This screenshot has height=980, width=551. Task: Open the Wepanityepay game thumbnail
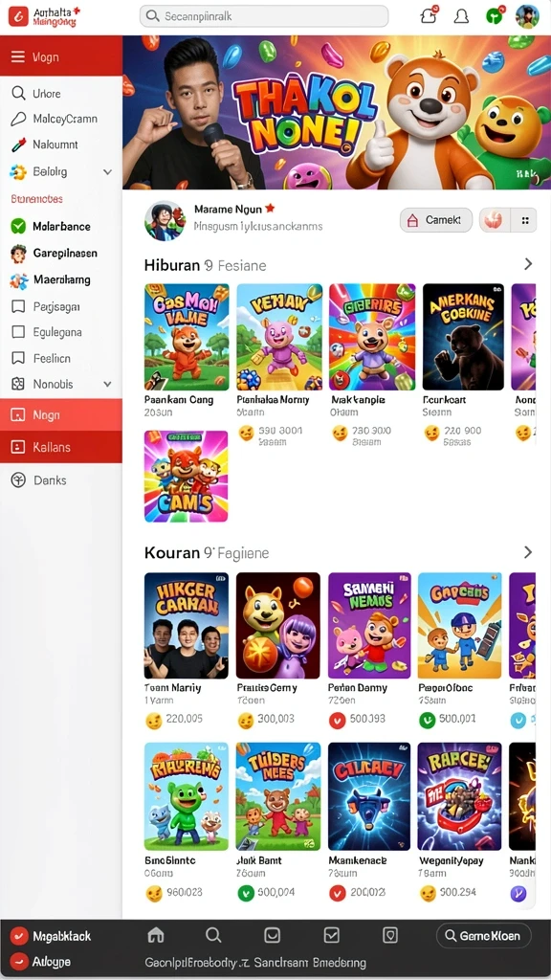click(460, 796)
